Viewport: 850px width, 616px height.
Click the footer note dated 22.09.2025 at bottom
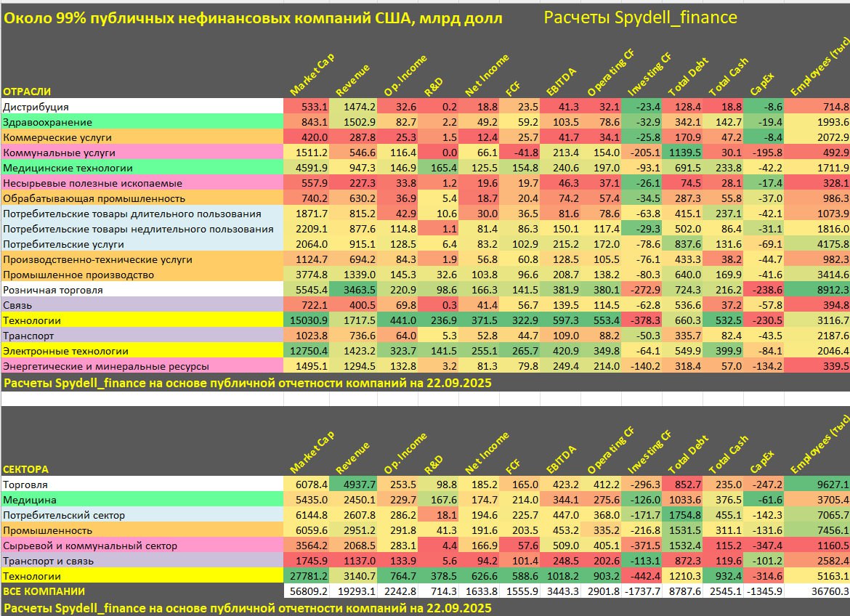coord(247,608)
